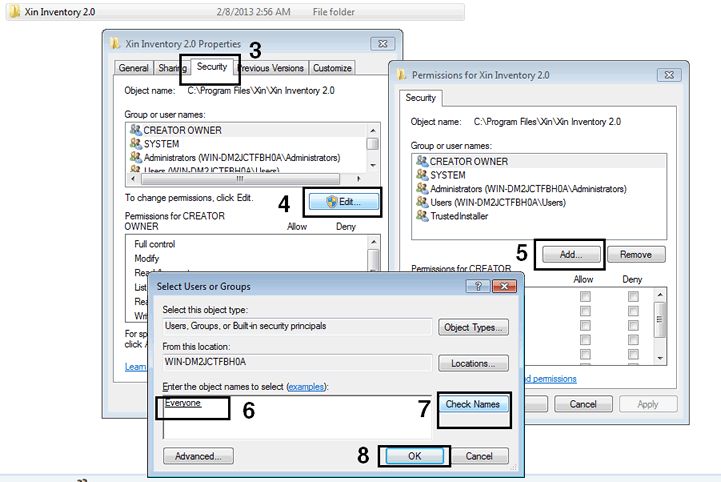Click Cancel in the Permissions window
The image size is (721, 482).
point(583,404)
